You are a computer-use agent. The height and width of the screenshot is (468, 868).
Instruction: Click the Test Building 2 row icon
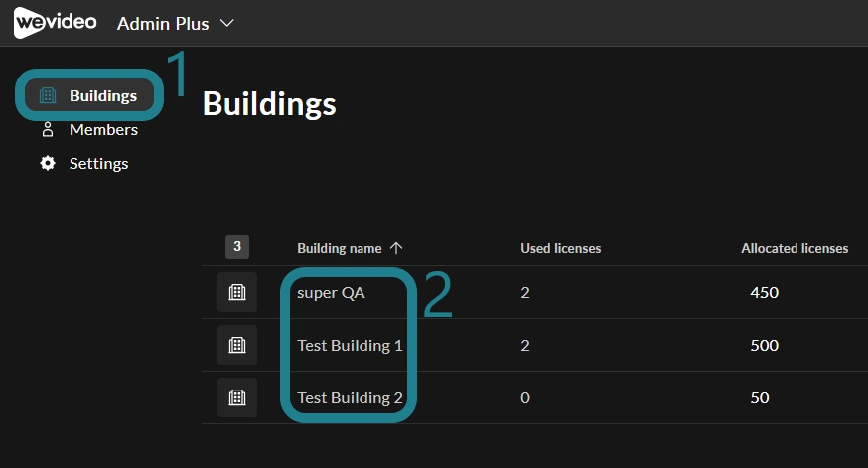(x=237, y=397)
